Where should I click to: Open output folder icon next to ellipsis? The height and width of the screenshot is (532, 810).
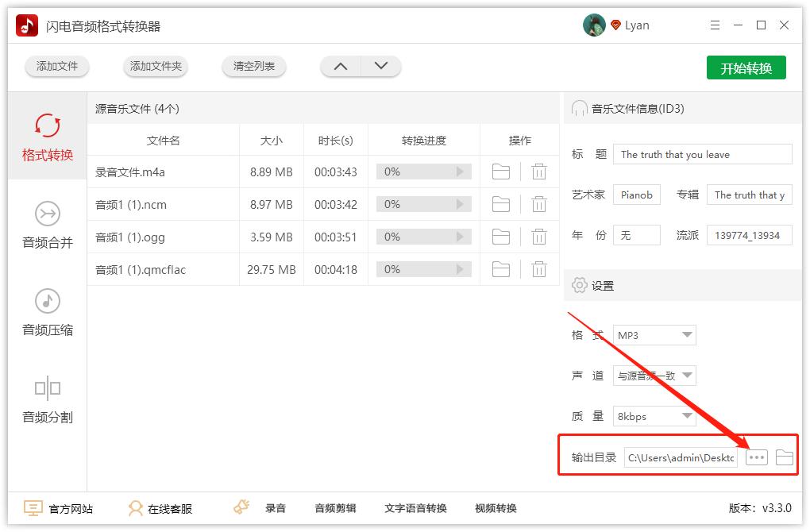tap(784, 457)
